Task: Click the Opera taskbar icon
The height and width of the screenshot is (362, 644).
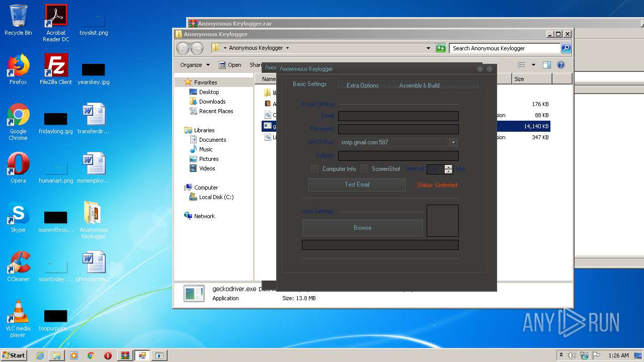Action: tap(108, 355)
